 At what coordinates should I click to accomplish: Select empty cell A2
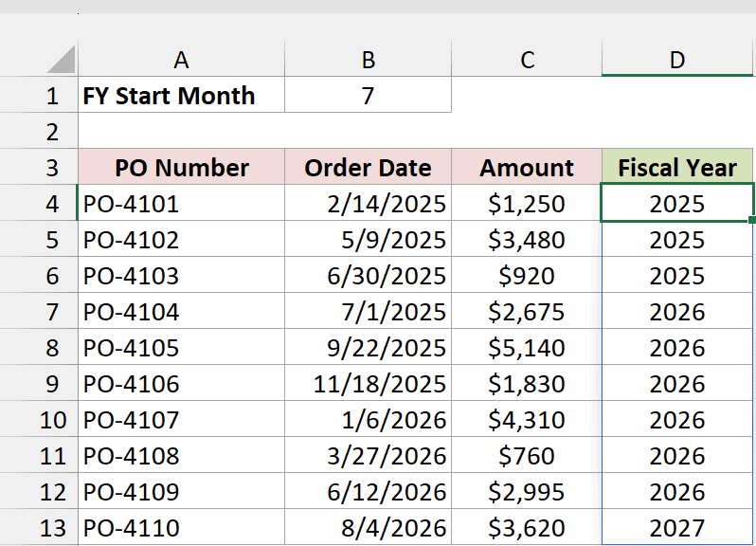(x=181, y=131)
